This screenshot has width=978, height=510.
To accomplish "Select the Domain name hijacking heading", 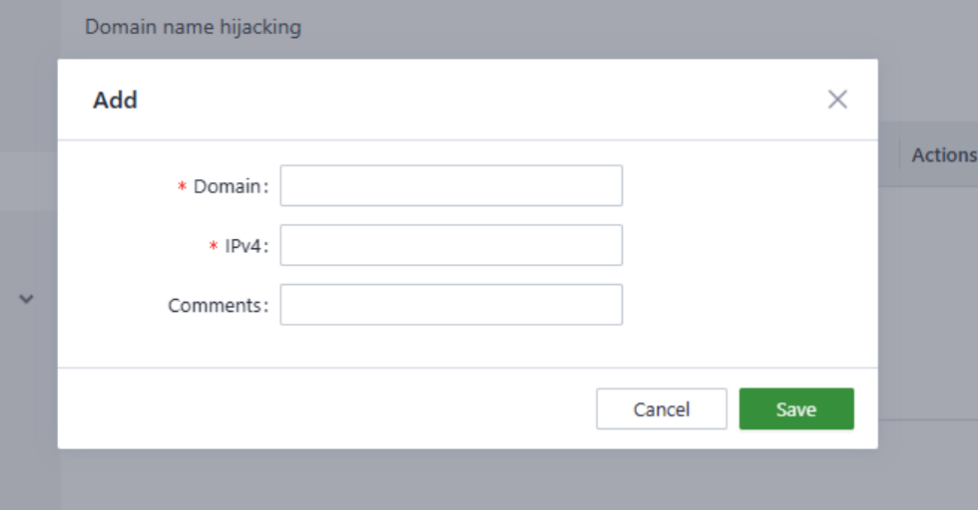I will (193, 27).
